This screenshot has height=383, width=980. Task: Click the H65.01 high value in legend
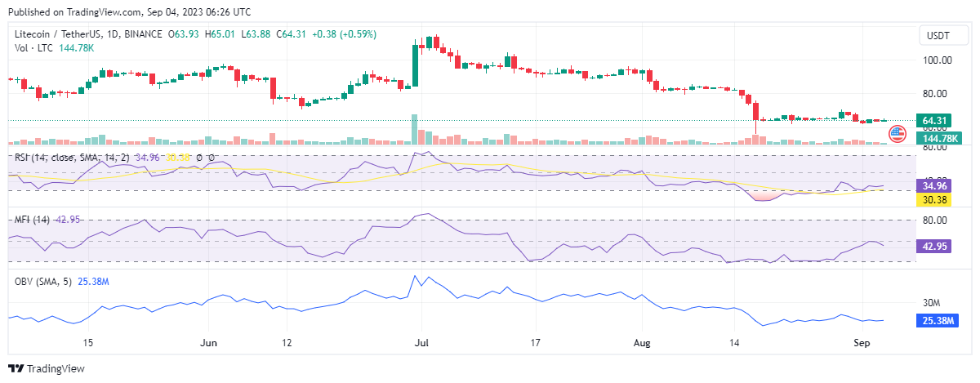pyautogui.click(x=220, y=33)
